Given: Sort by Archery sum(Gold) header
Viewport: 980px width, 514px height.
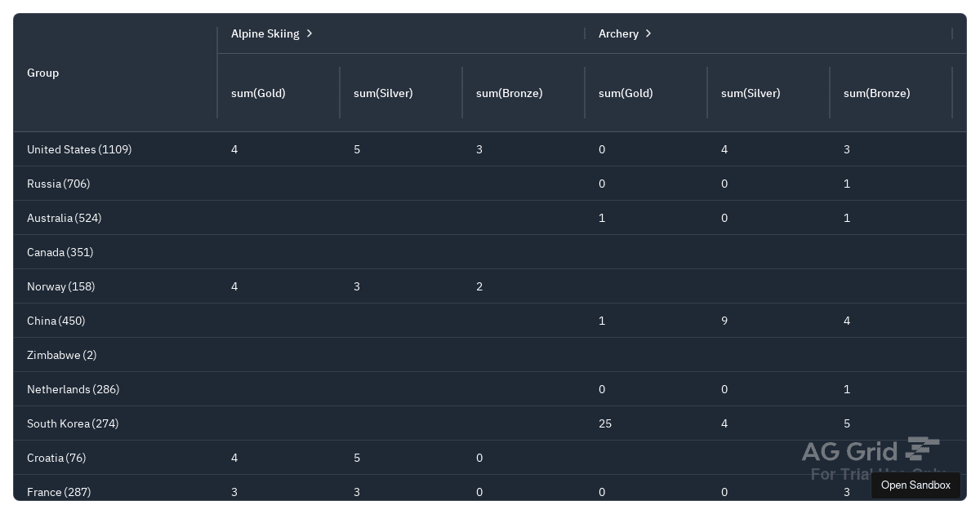Looking at the screenshot, I should [x=646, y=93].
